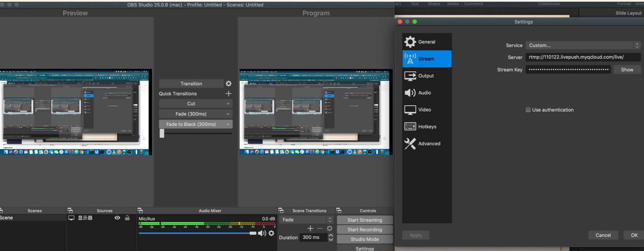Open Audio settings section
Screen dimensions: 644x251
(x=427, y=92)
